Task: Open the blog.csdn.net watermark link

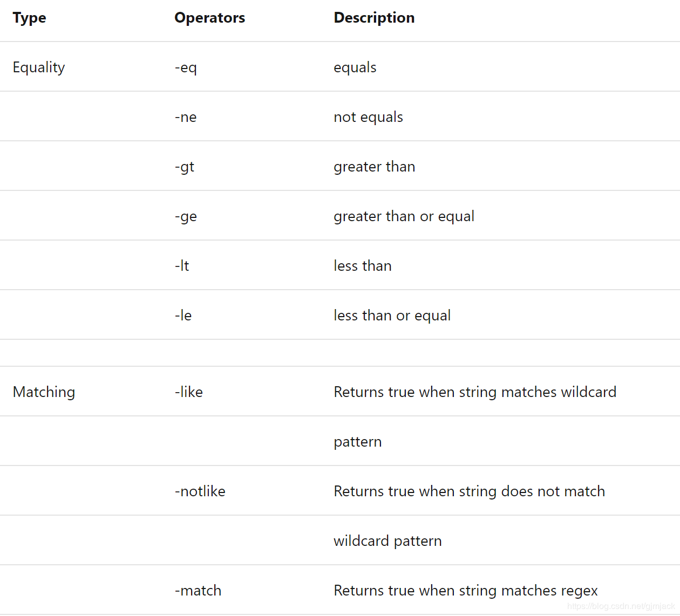Action: coord(621,606)
